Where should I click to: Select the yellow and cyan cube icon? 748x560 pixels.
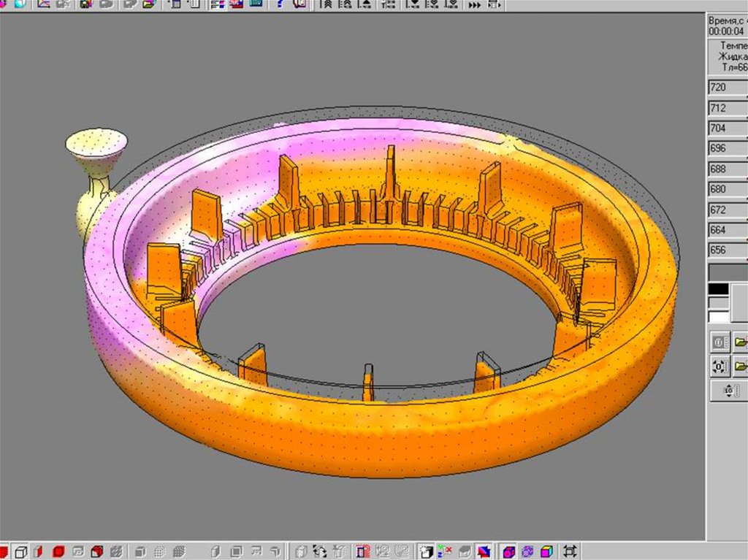pos(546,551)
